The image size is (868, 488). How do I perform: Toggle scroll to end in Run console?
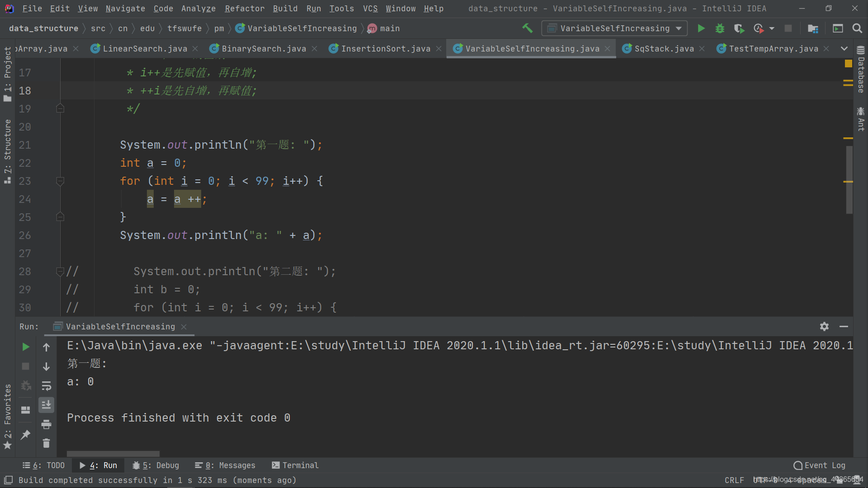pos(46,405)
